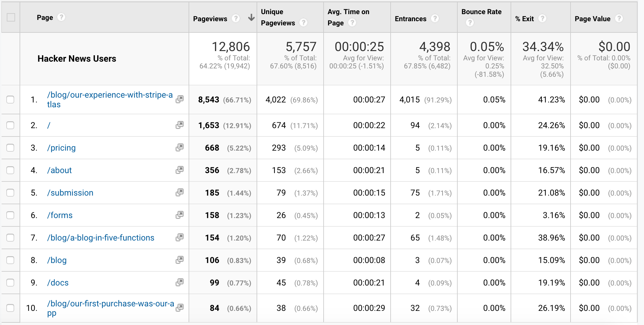Screen dimensions: 644x325
Task: Open the /blog page link
Action: (57, 260)
